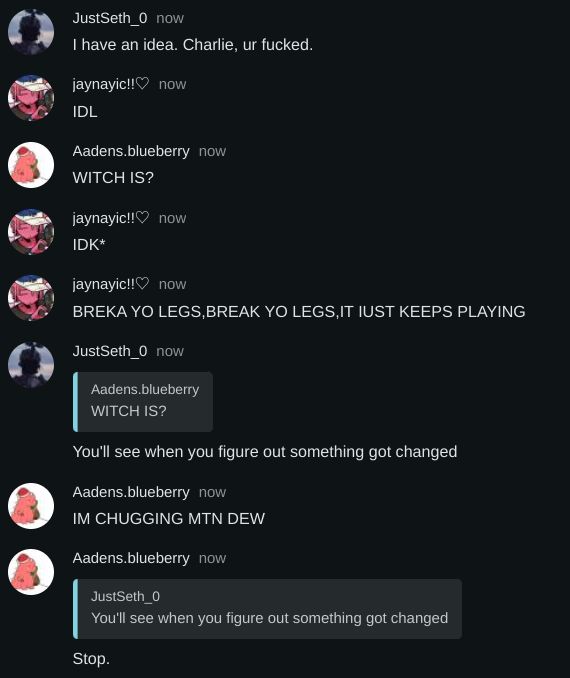
Task: Click jaynayic's avatar next to the IDL message
Action: point(31,98)
